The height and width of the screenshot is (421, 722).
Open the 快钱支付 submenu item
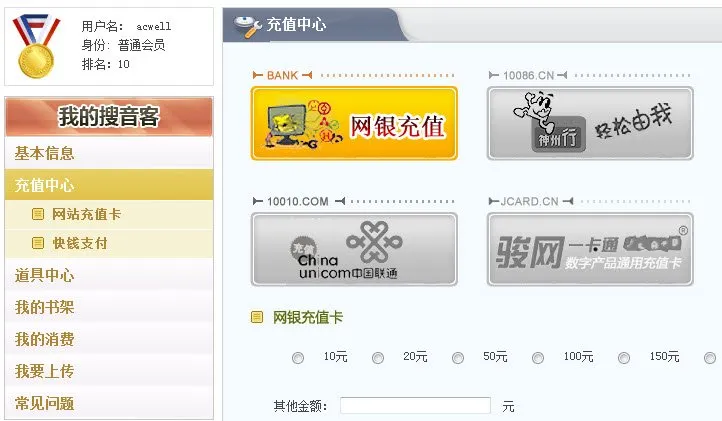[109, 243]
